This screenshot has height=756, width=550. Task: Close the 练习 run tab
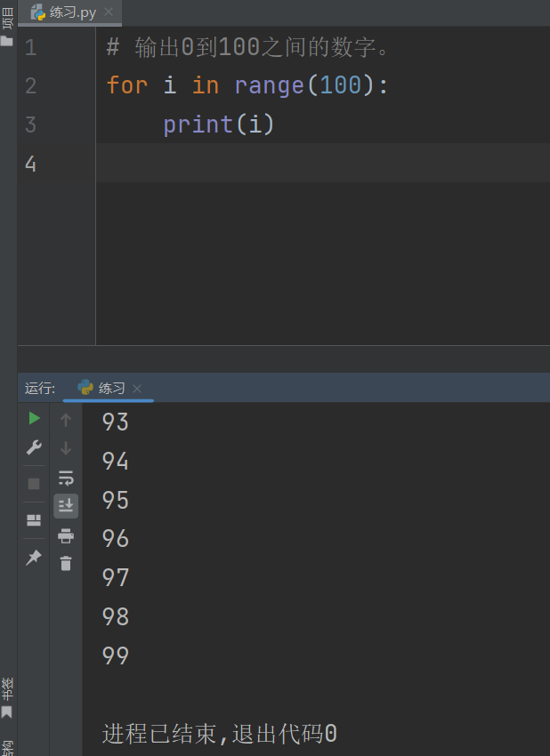pyautogui.click(x=137, y=389)
